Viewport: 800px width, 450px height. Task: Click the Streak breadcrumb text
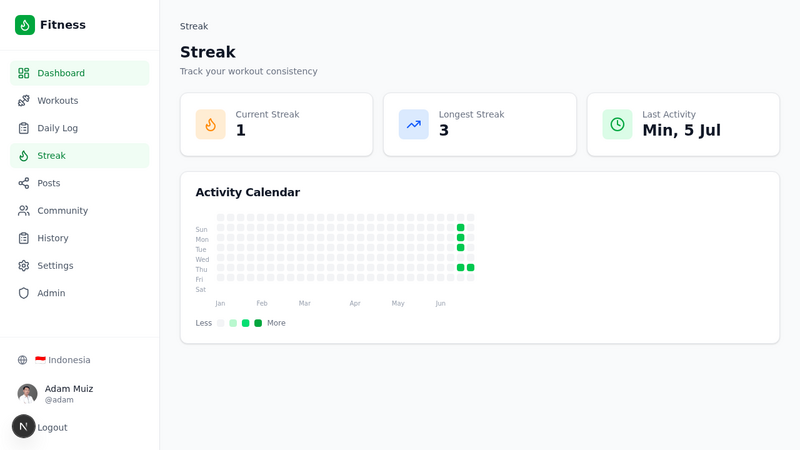194,26
